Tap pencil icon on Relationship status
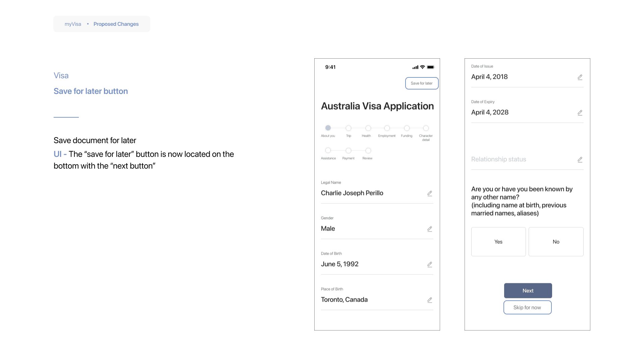The height and width of the screenshot is (362, 644). coord(580,160)
